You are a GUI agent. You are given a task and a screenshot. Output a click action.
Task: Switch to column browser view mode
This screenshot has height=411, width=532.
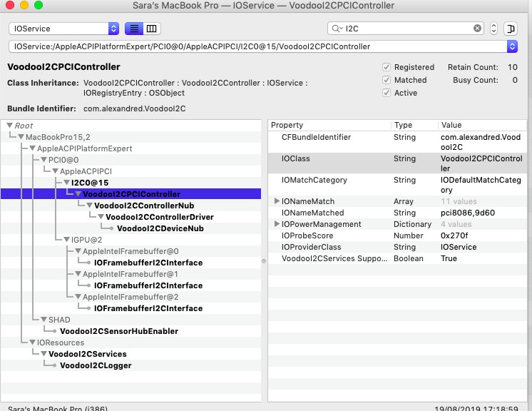click(152, 29)
